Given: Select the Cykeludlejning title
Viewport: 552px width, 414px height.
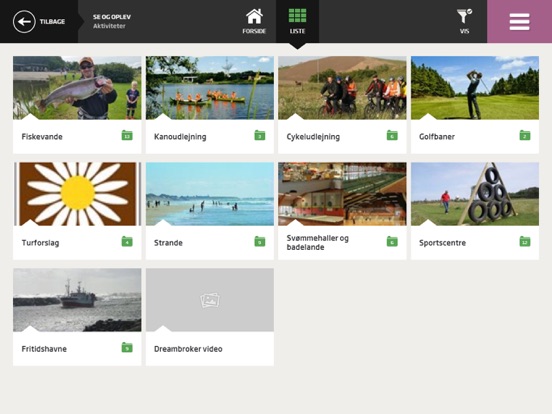Looking at the screenshot, I should tap(313, 137).
